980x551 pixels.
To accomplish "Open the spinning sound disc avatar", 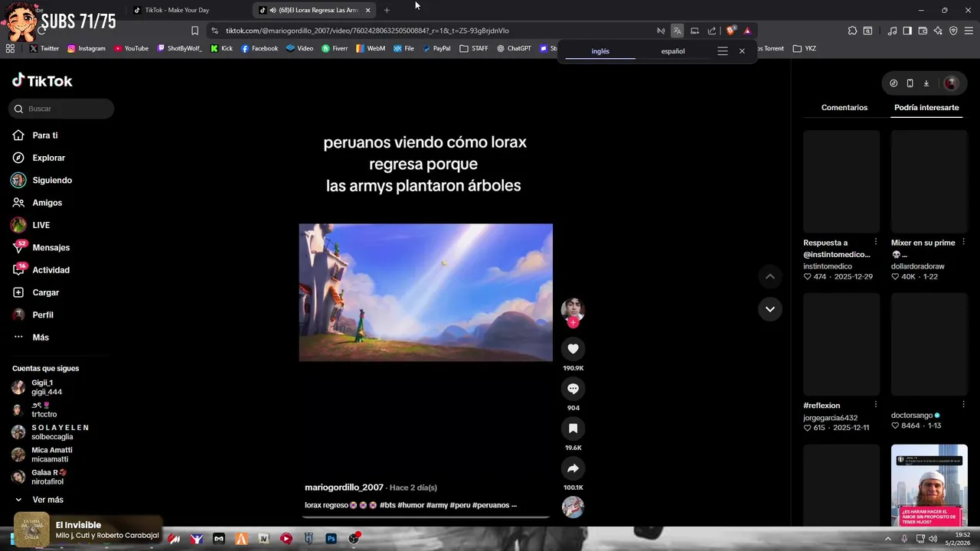I will pyautogui.click(x=573, y=507).
